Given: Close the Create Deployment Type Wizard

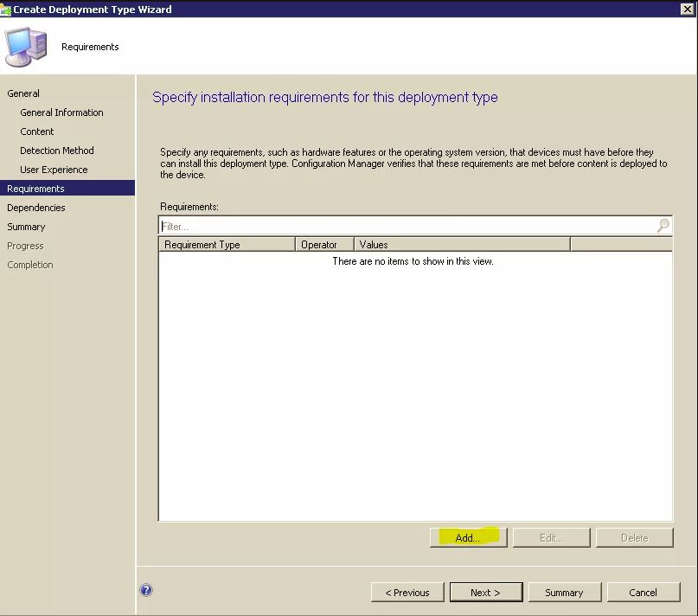Looking at the screenshot, I should 687,9.
